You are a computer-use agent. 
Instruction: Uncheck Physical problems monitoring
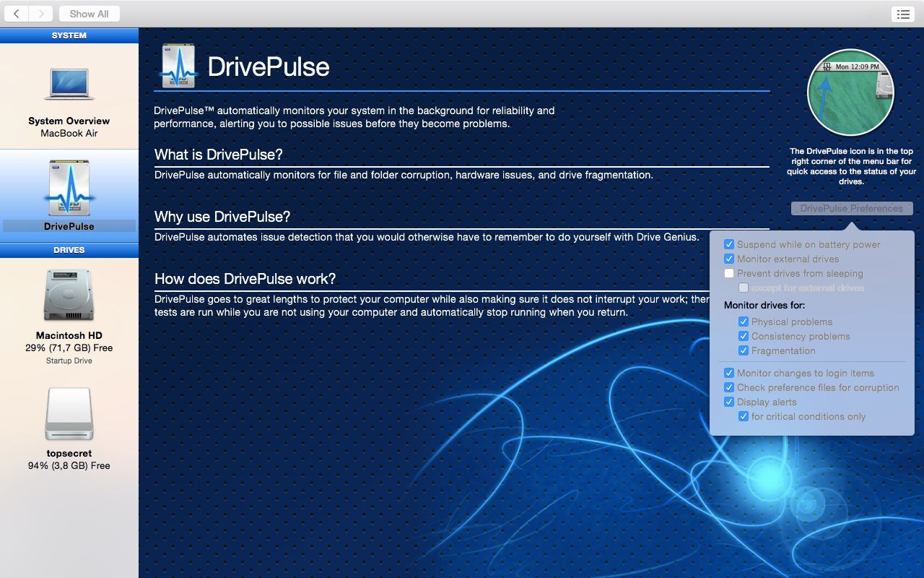pos(744,322)
